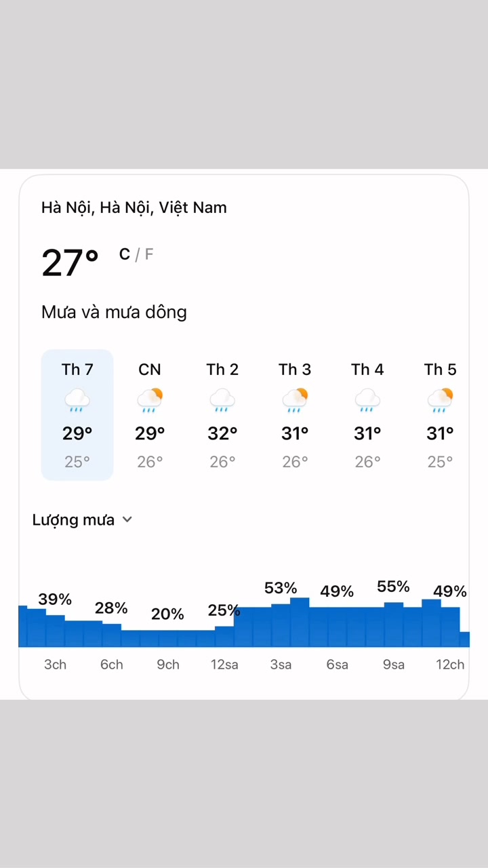Image resolution: width=488 pixels, height=868 pixels.
Task: Tap the Mưa và mưa dông condition text
Action: 114,313
